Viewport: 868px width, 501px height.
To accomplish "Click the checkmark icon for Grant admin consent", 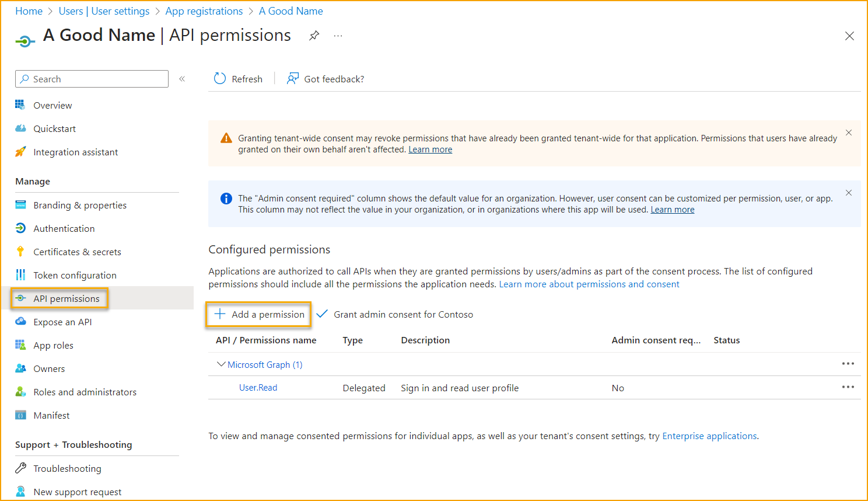I will point(322,314).
